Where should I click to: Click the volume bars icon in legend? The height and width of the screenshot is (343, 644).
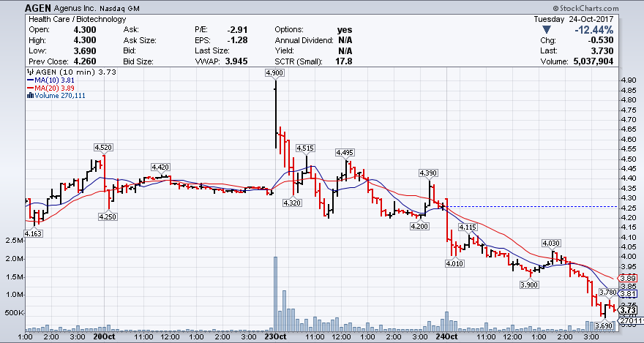(29, 95)
